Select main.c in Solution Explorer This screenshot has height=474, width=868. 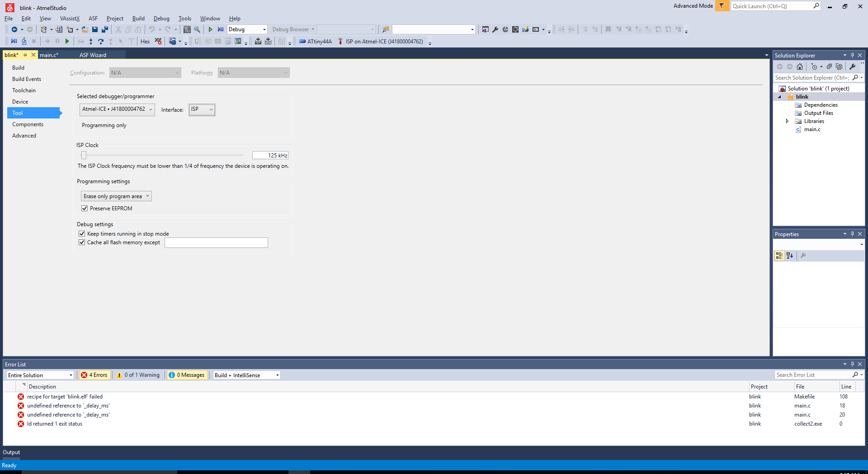tap(812, 129)
